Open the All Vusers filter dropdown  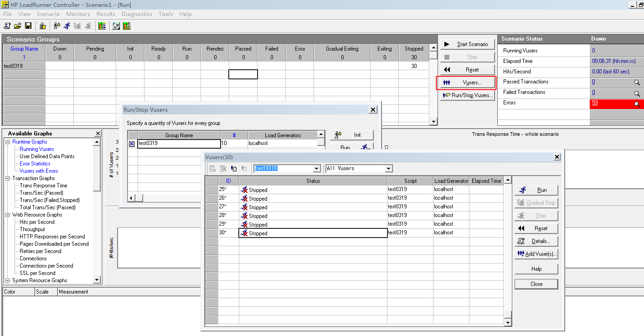click(x=388, y=169)
